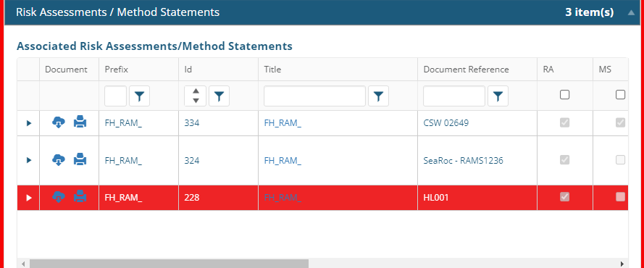Open the Prefix column filter icon

point(139,96)
